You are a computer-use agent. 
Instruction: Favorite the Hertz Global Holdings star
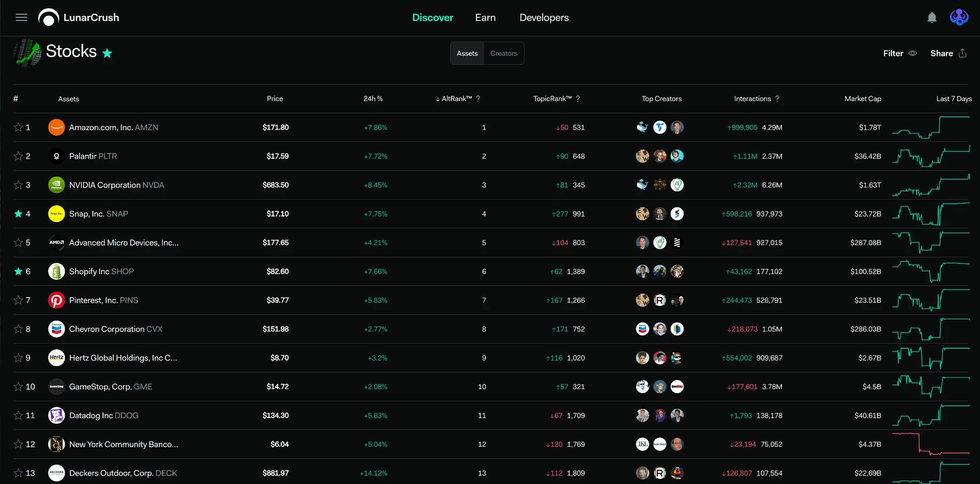click(x=18, y=358)
